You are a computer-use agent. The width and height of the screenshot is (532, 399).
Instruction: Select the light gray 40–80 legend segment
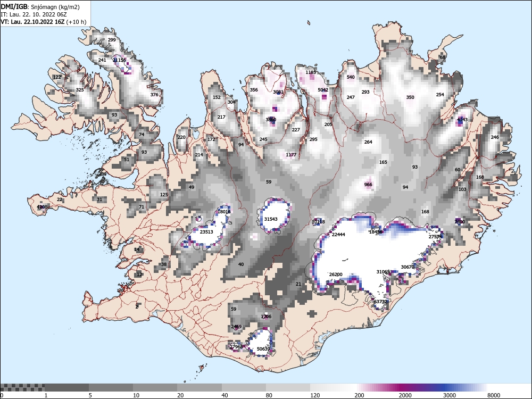click(244, 387)
